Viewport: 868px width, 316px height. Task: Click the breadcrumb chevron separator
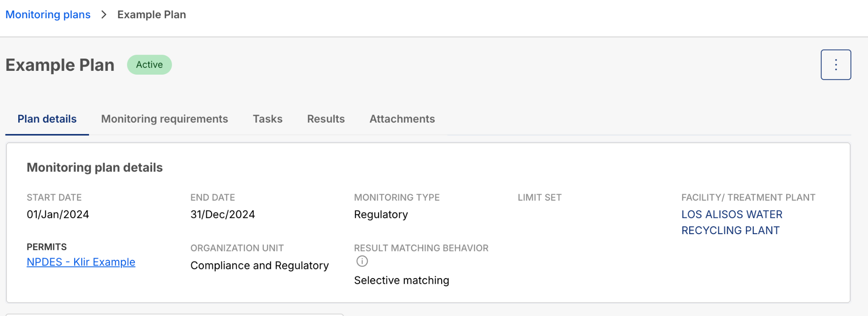pos(104,14)
